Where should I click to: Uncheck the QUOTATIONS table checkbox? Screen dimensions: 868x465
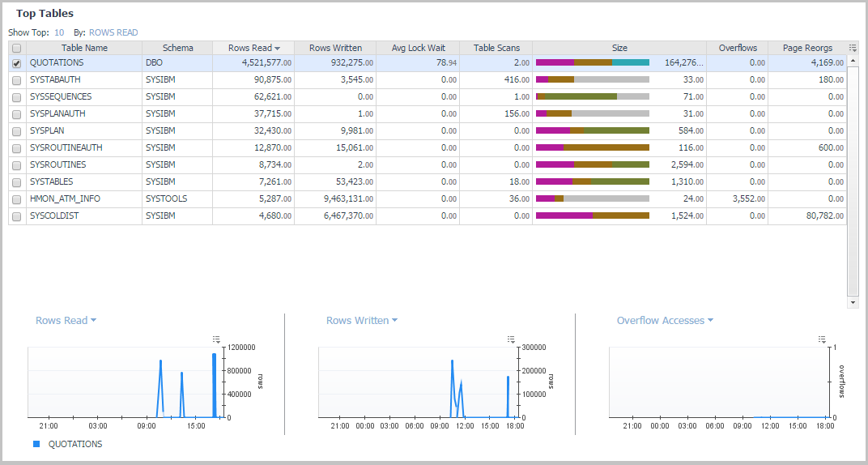click(17, 63)
